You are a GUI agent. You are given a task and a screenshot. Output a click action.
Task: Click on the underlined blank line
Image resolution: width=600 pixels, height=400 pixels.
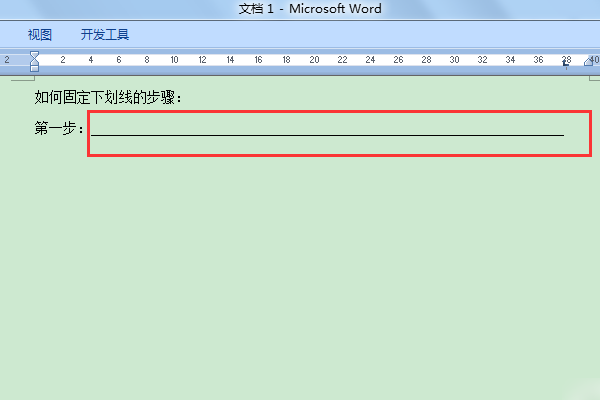click(328, 135)
